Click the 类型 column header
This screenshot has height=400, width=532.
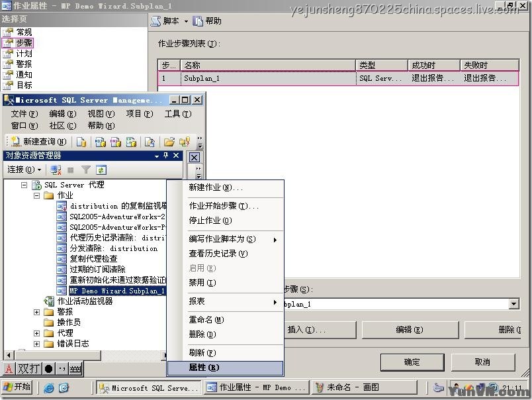[382, 65]
